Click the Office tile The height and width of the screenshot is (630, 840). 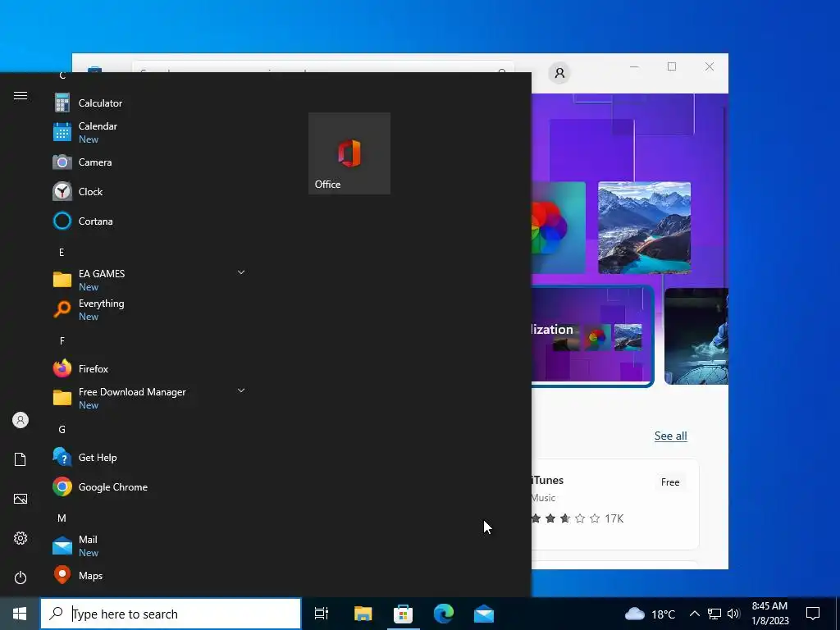(349, 153)
